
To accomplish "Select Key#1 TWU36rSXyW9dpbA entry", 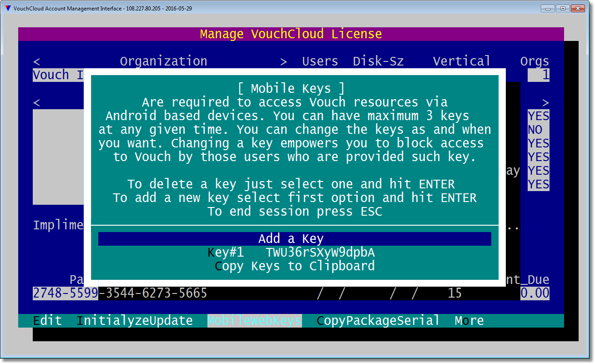I will click(291, 253).
